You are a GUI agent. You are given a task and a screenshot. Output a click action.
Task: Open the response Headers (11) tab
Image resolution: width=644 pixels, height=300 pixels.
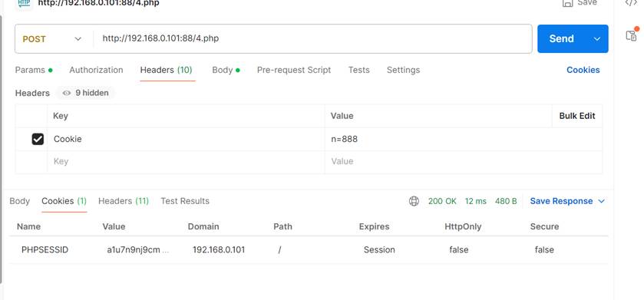click(x=124, y=201)
